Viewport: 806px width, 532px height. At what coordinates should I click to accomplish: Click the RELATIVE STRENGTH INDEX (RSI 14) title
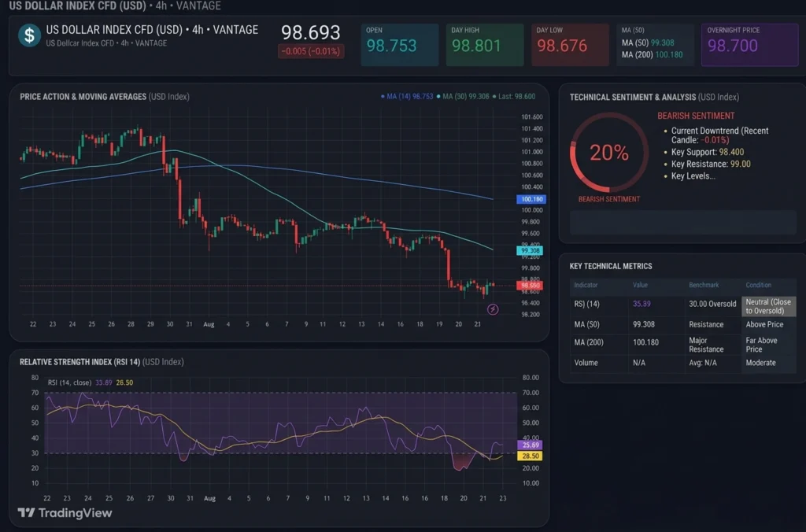point(79,362)
